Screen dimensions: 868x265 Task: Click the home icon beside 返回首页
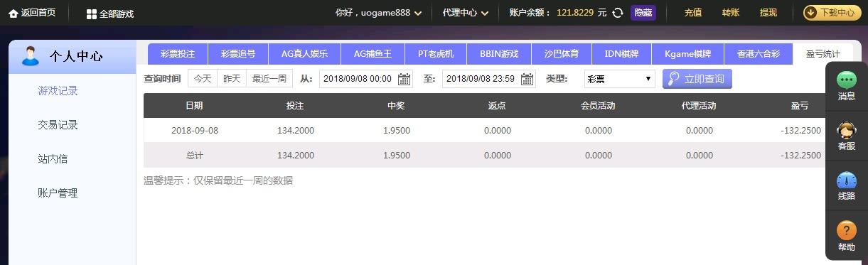(x=13, y=13)
